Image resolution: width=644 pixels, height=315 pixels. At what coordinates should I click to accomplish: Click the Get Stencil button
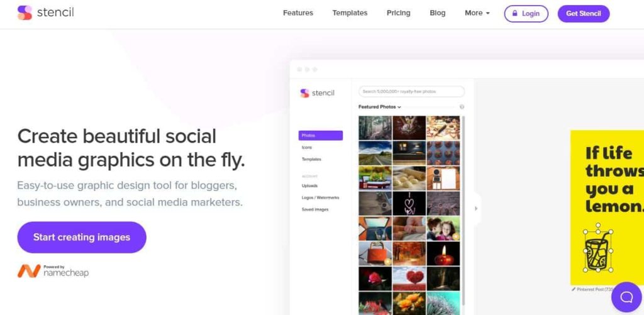(583, 14)
